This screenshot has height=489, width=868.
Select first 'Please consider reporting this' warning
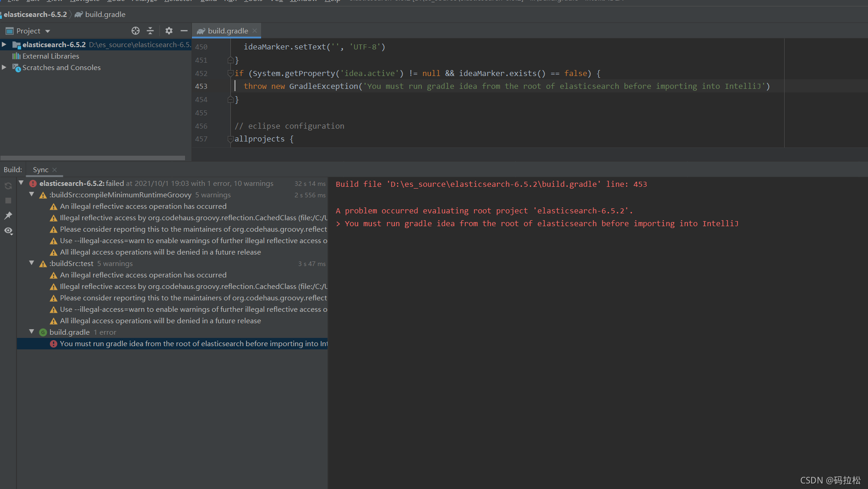coord(193,229)
